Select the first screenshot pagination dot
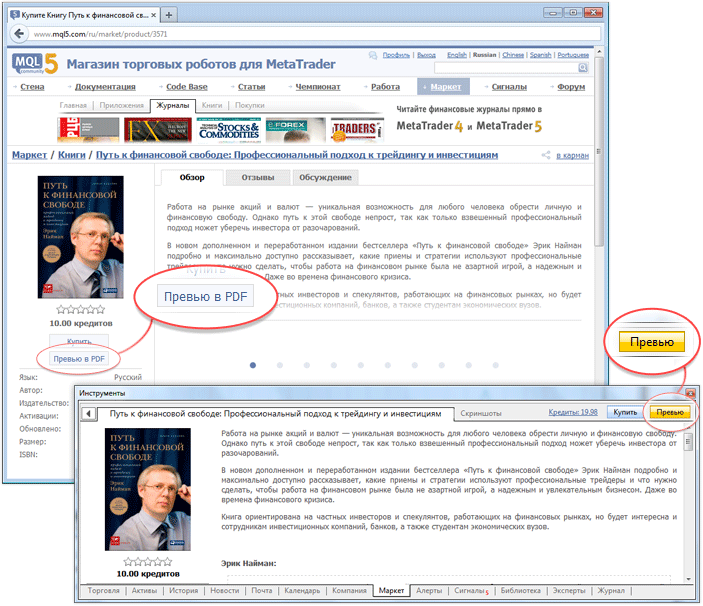 (x=253, y=365)
